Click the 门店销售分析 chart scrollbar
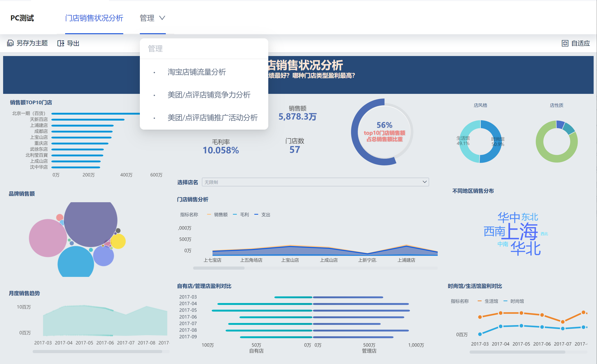The height and width of the screenshot is (364, 597). (x=218, y=268)
